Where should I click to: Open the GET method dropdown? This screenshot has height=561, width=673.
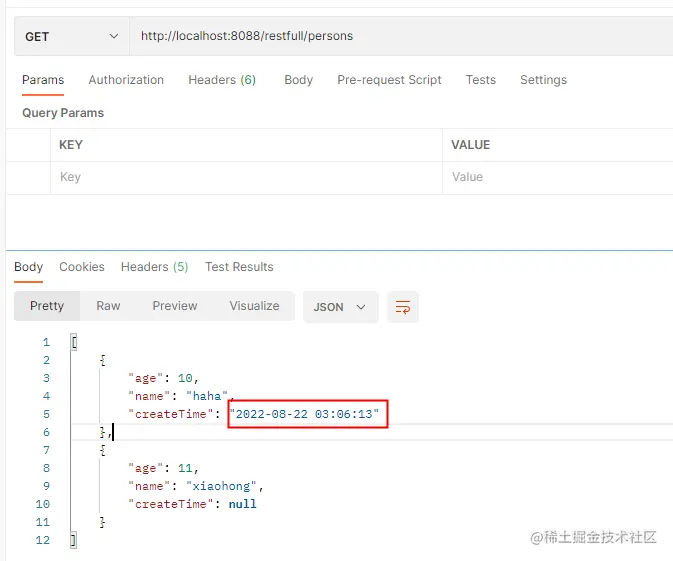coord(71,36)
